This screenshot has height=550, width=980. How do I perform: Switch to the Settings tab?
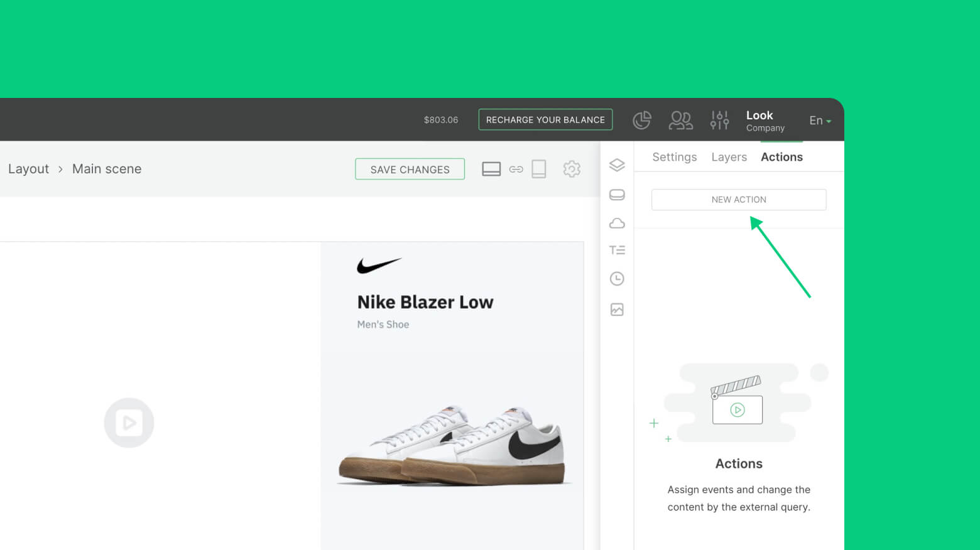(x=674, y=157)
